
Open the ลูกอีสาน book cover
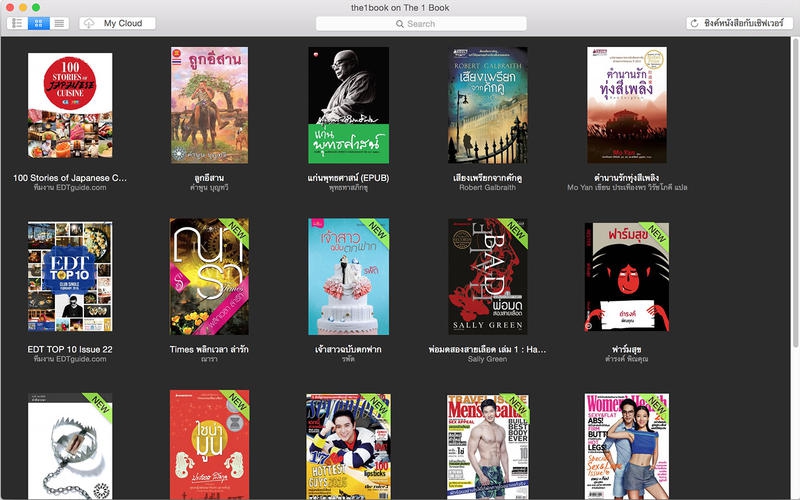[x=209, y=105]
